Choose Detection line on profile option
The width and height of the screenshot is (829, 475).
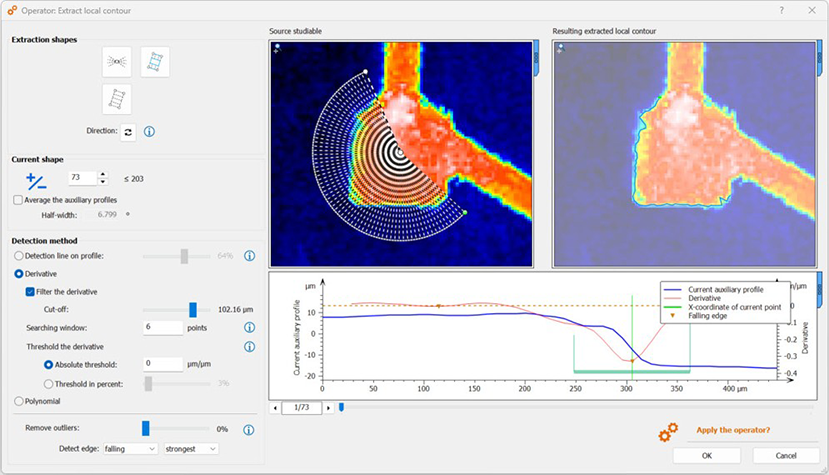click(19, 256)
